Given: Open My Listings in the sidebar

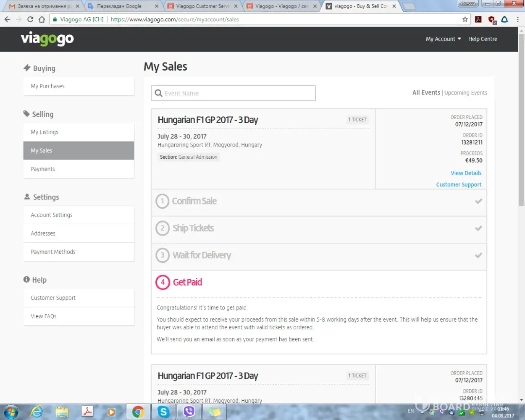Looking at the screenshot, I should click(x=45, y=132).
